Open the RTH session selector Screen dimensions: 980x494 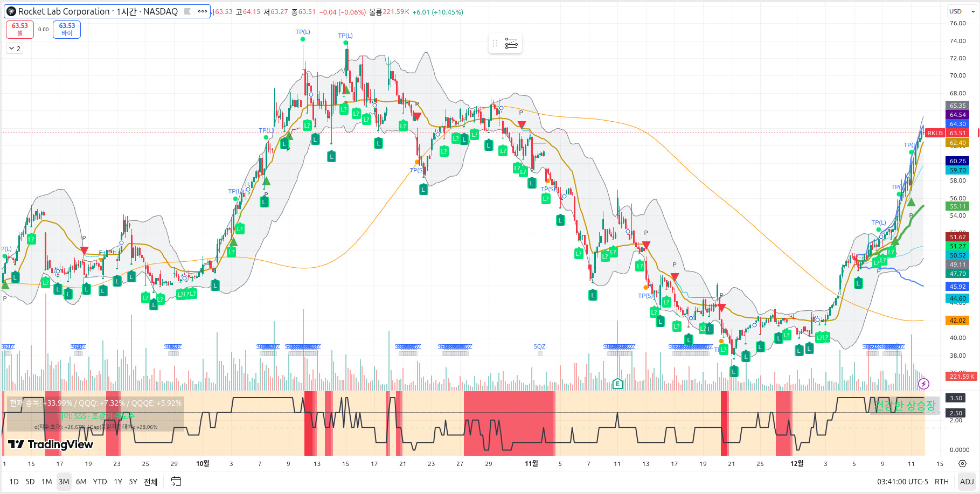(942, 482)
